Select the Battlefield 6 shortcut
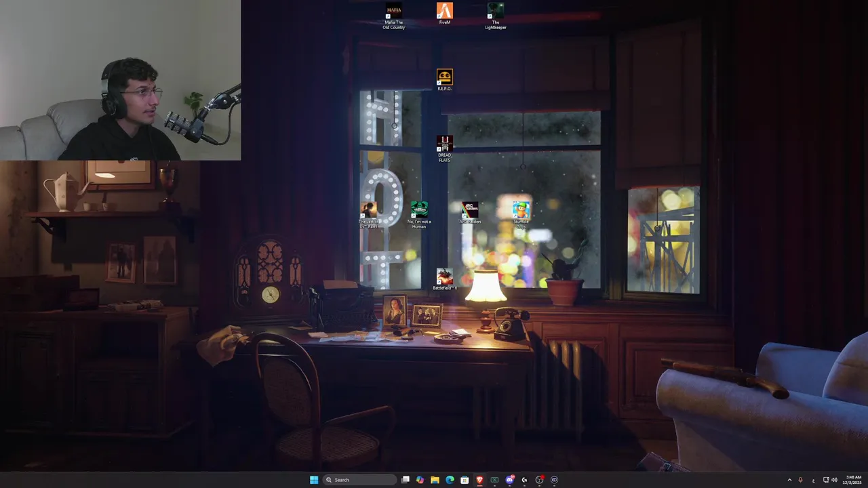The image size is (868, 488). point(444,279)
